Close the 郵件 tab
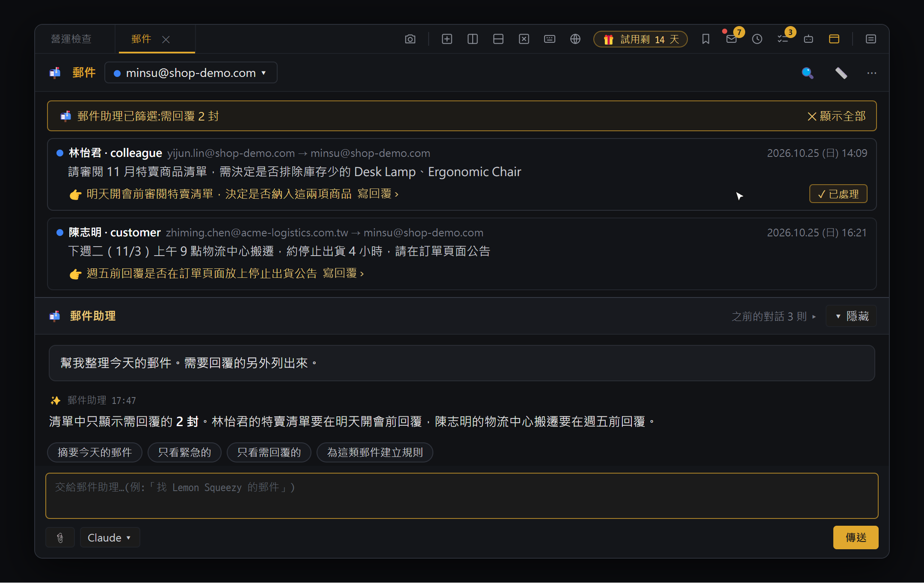This screenshot has width=924, height=583. coord(166,40)
